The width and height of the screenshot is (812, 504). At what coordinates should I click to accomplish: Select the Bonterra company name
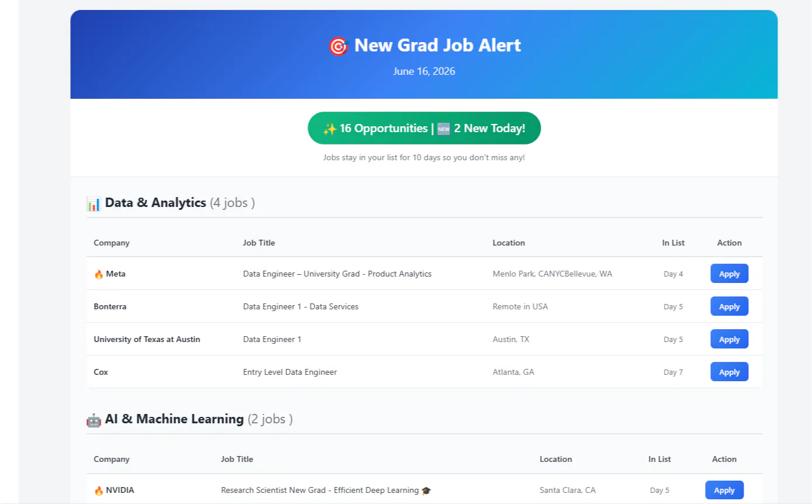pyautogui.click(x=110, y=306)
